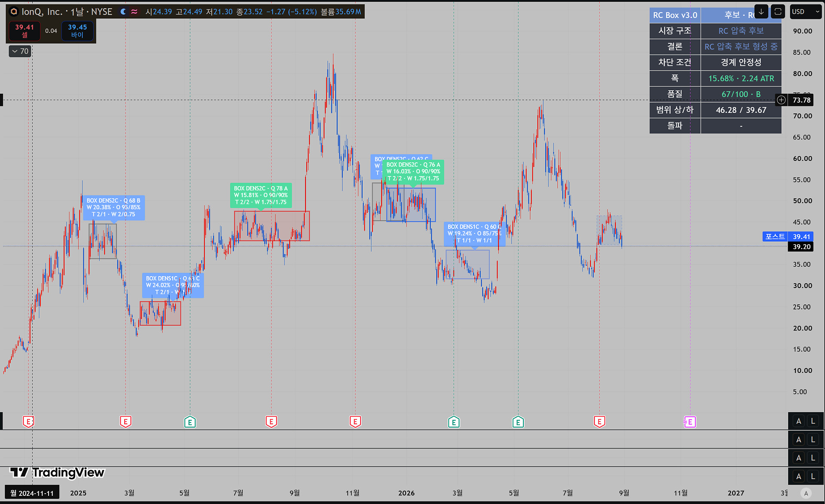Click the down arrow chart icon
Viewport: 825px width, 504px height.
761,12
